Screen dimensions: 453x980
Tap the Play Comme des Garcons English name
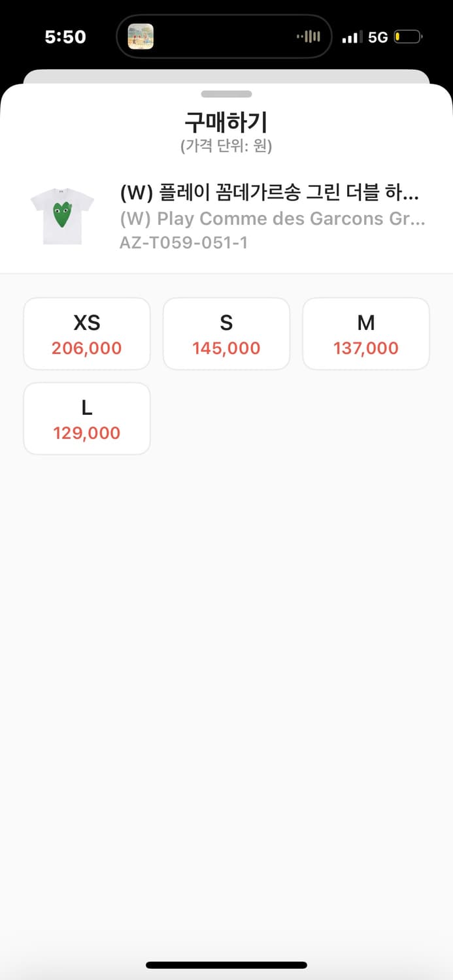coord(272,218)
